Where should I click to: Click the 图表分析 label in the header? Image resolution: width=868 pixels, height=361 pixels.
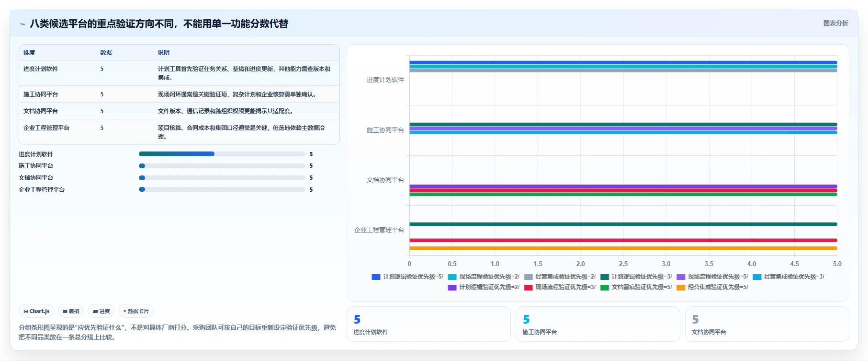[x=835, y=23]
